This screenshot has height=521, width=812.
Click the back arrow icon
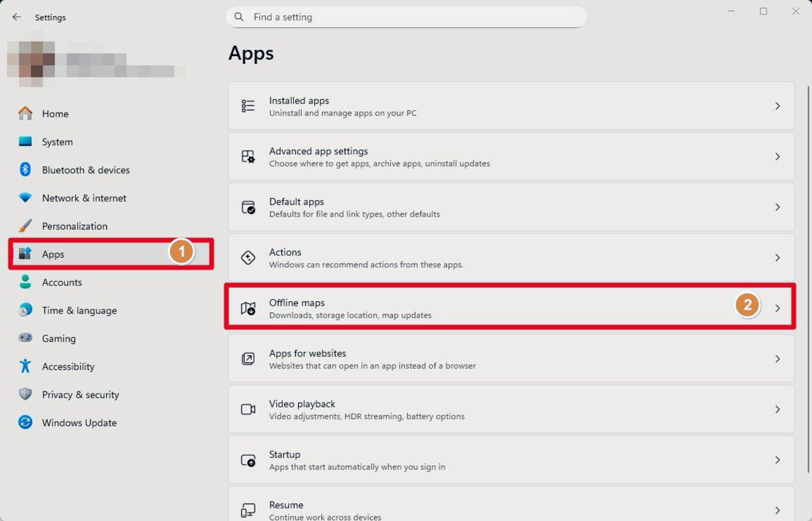click(x=16, y=17)
